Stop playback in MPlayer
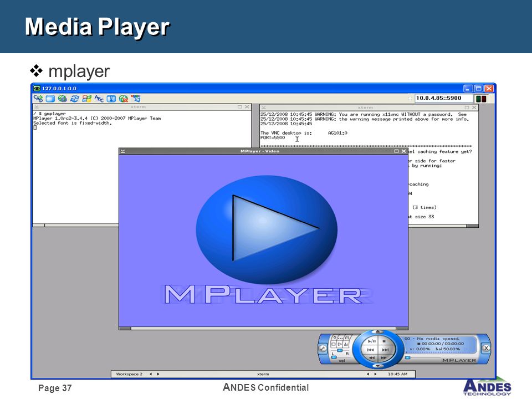Viewport: 532px width, 399px height. (x=384, y=341)
